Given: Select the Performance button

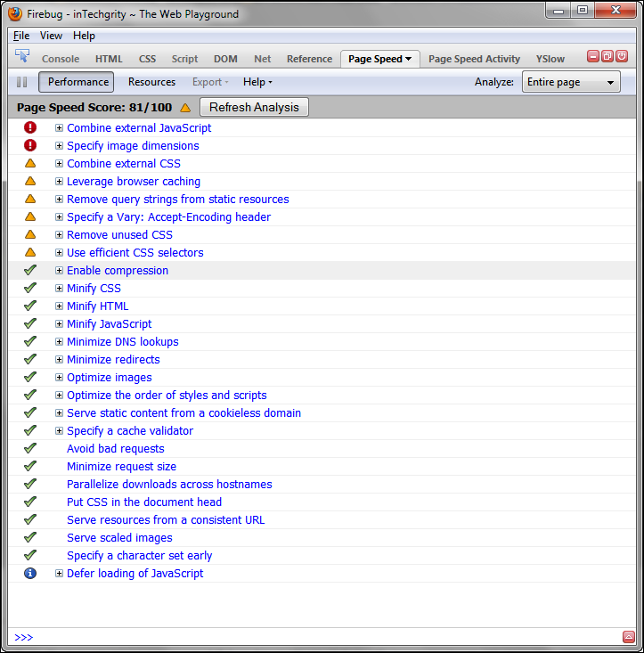Looking at the screenshot, I should pyautogui.click(x=77, y=82).
